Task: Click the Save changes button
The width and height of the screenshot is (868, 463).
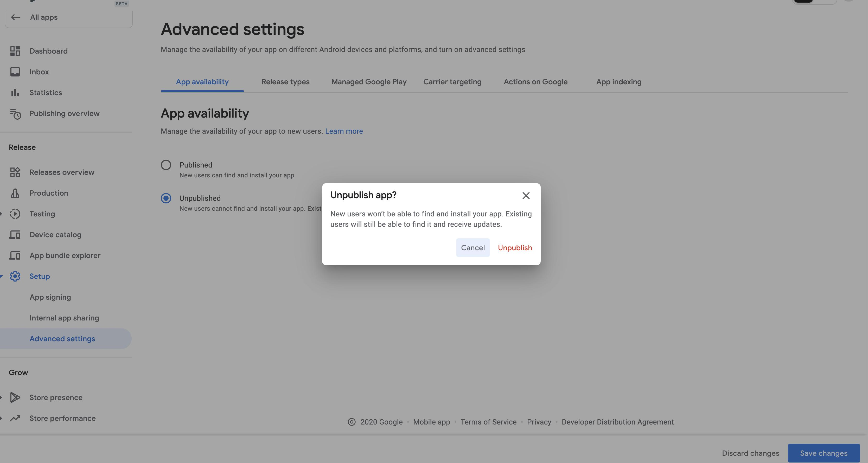Action: 824,453
